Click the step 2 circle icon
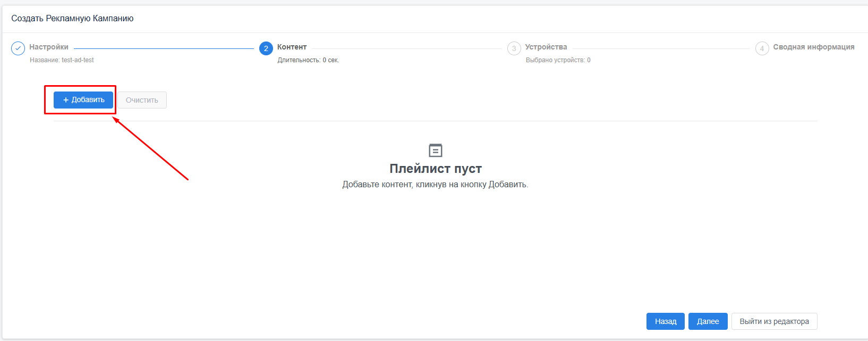Image resolution: width=868 pixels, height=341 pixels. pos(266,48)
